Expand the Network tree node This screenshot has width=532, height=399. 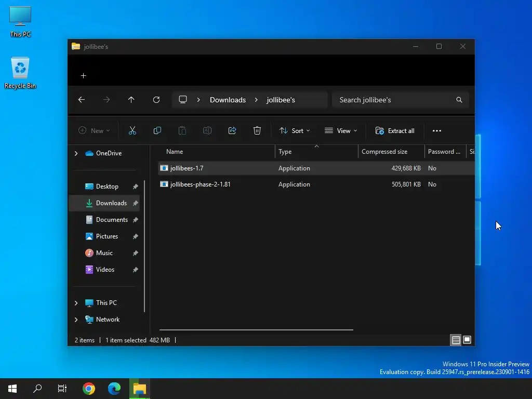[76, 320]
